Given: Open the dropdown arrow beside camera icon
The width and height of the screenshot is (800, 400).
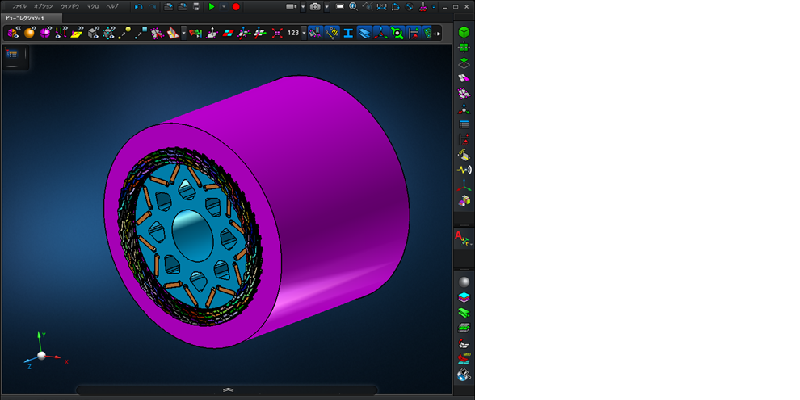Looking at the screenshot, I should [x=326, y=6].
